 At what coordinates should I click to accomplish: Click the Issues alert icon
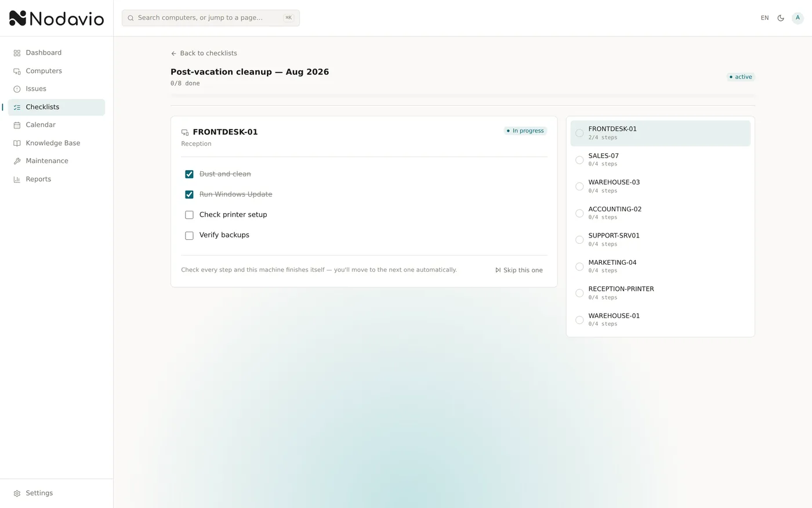[x=17, y=89]
